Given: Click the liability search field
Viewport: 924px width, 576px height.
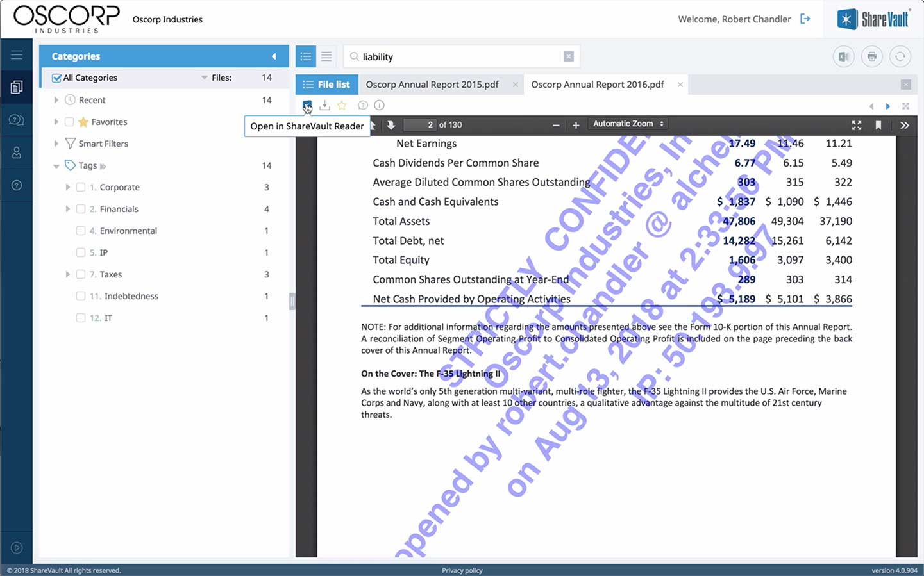Looking at the screenshot, I should coord(460,56).
